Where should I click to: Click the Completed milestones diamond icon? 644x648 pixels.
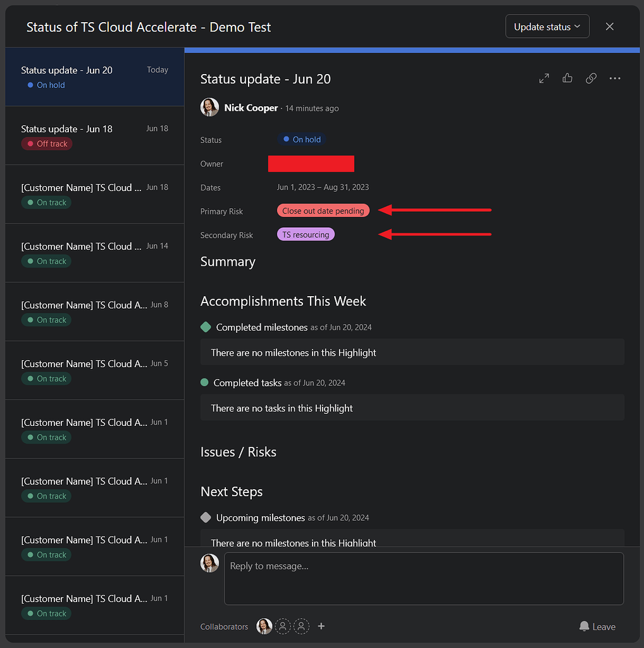click(206, 327)
